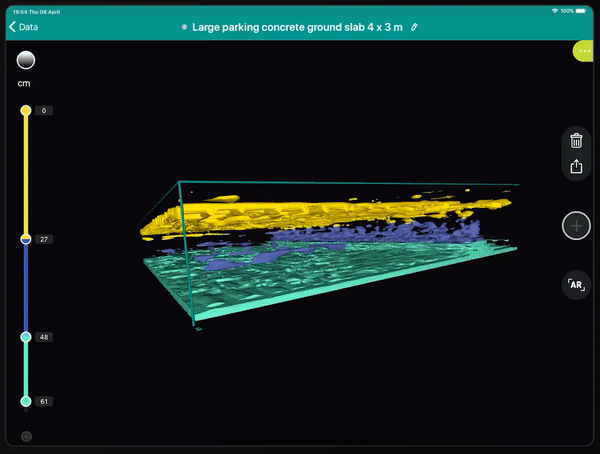Tap the circular plus button
The image size is (600, 454).
tap(576, 226)
